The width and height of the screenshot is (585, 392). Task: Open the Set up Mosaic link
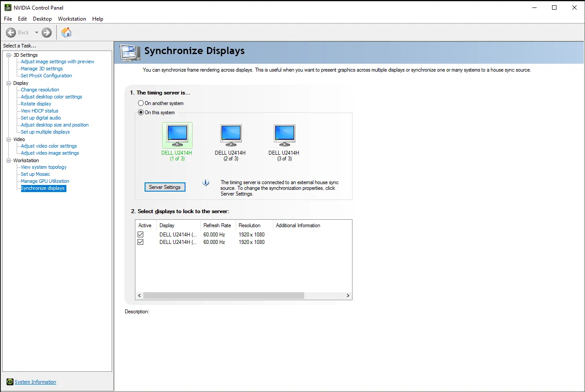[x=36, y=174]
